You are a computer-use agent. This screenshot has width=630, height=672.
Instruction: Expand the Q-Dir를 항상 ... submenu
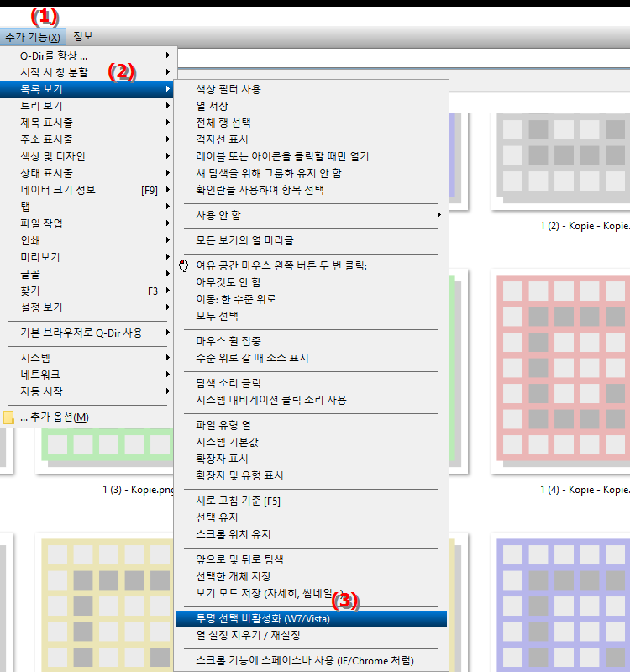[x=87, y=55]
